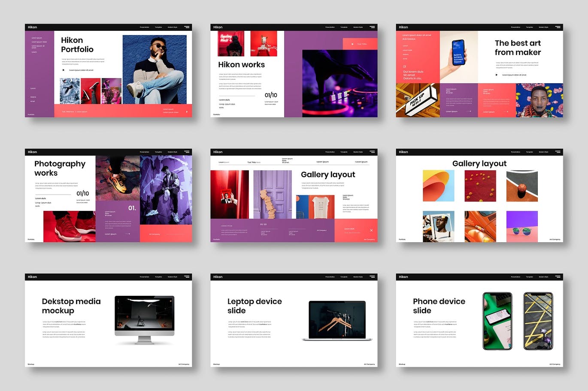
Task: Open hamburger menu on Hikon Portfolio slide
Action: pos(187,27)
